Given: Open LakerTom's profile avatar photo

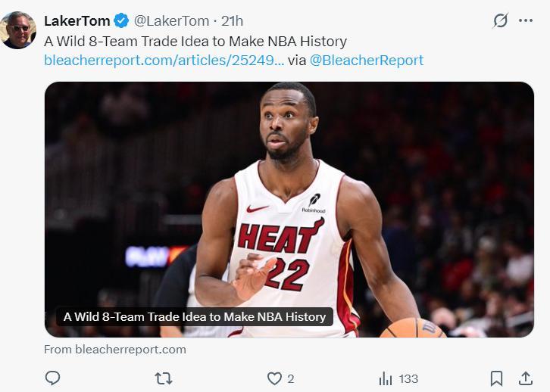Looking at the screenshot, I should point(18,30).
